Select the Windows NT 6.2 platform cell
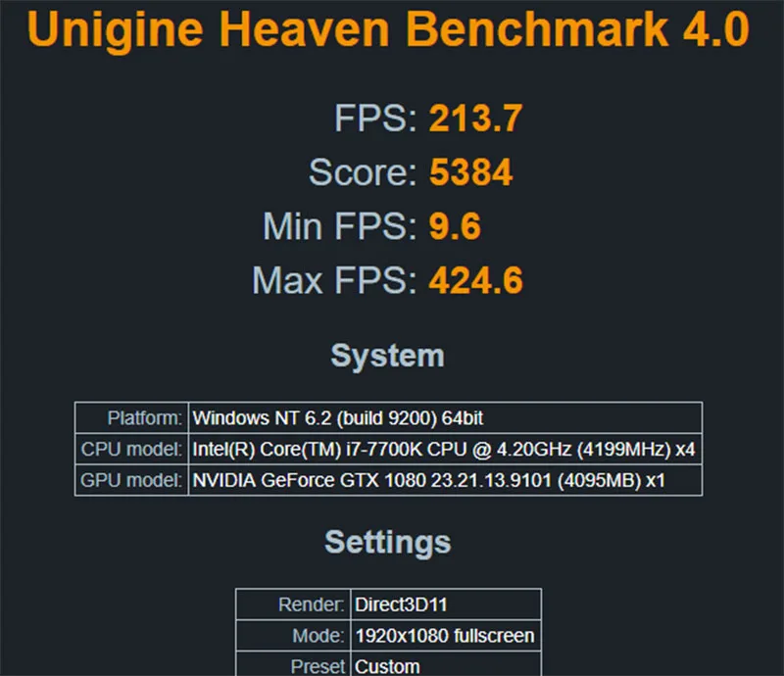The width and height of the screenshot is (784, 676). (x=445, y=418)
